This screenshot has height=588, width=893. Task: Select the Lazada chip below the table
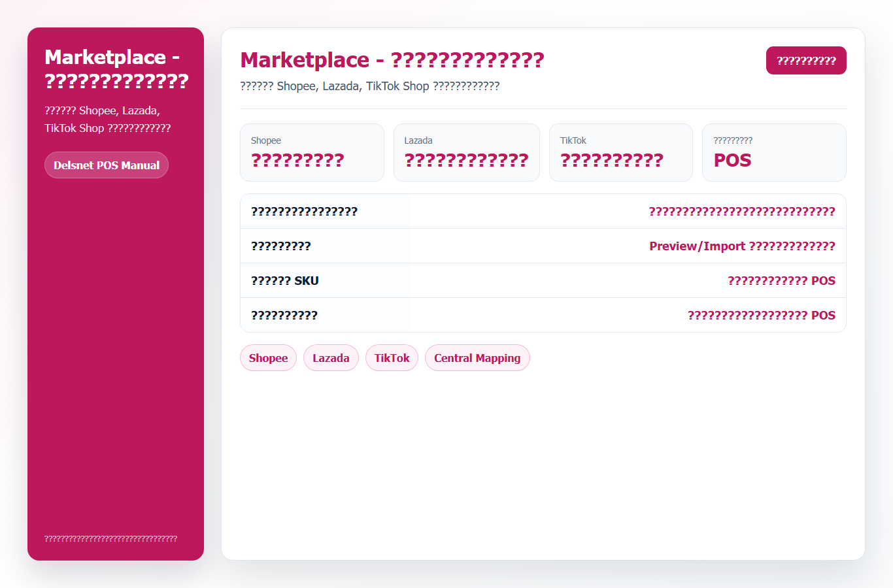click(331, 358)
